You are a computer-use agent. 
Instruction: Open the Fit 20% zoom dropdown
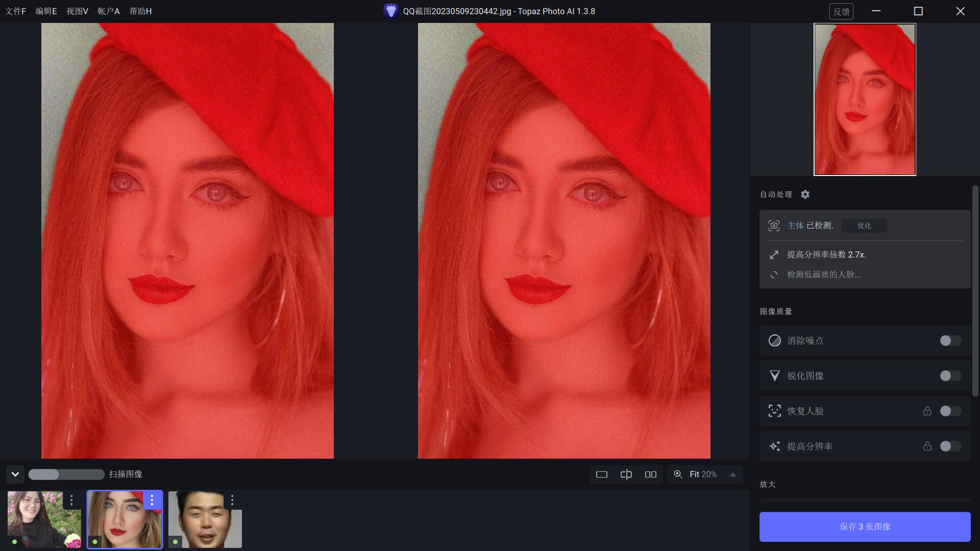(x=703, y=474)
